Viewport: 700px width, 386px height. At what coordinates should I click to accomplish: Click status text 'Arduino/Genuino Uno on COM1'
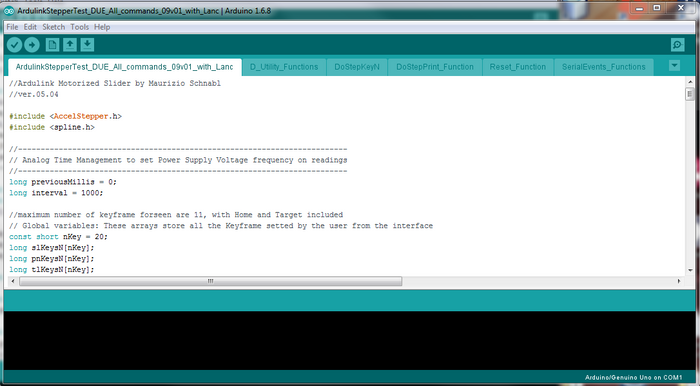(x=633, y=378)
